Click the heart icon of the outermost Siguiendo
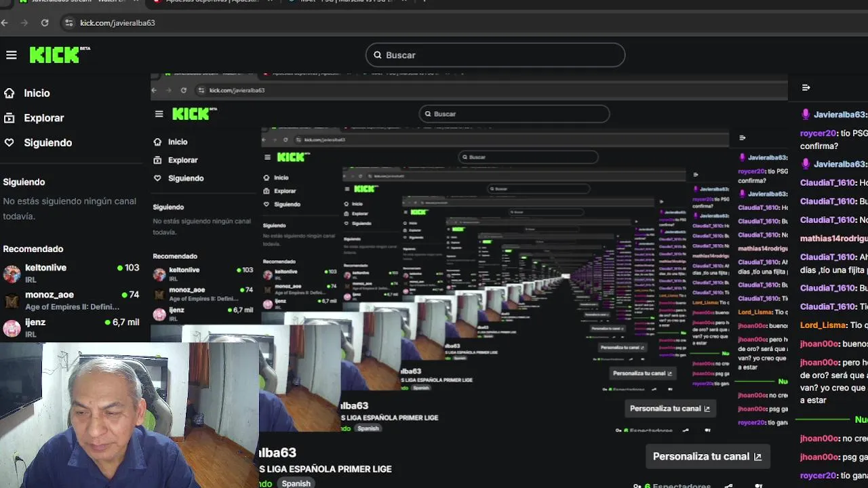This screenshot has height=488, width=868. click(x=9, y=142)
